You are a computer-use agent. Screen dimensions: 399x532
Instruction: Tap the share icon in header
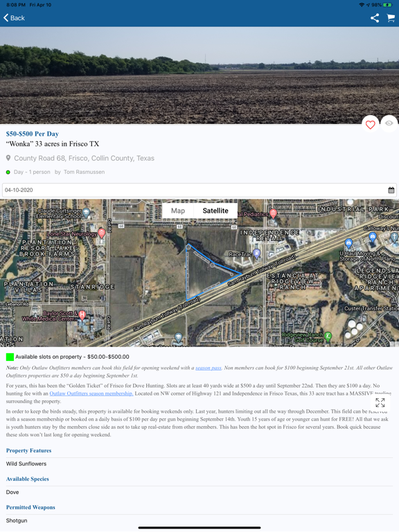(x=375, y=18)
